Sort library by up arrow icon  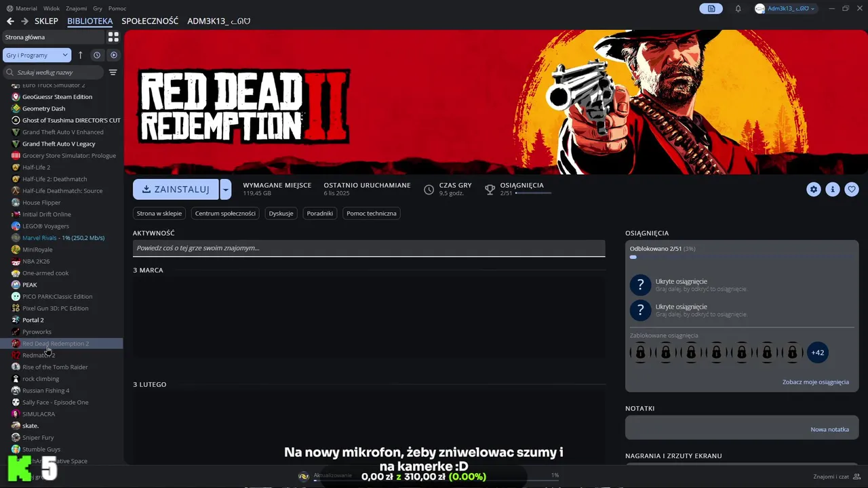(x=80, y=55)
